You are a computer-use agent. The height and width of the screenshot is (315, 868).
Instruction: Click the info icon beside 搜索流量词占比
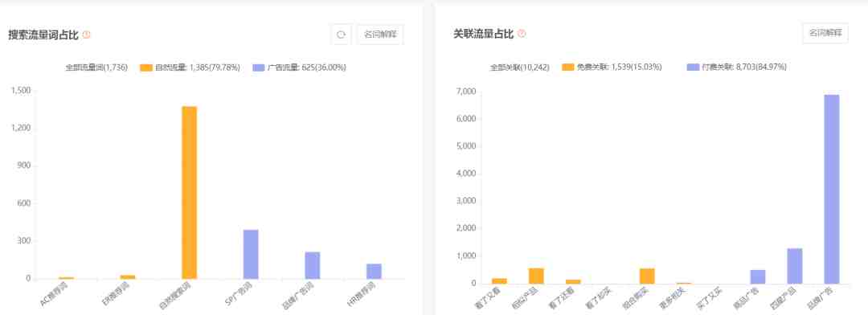[86, 35]
